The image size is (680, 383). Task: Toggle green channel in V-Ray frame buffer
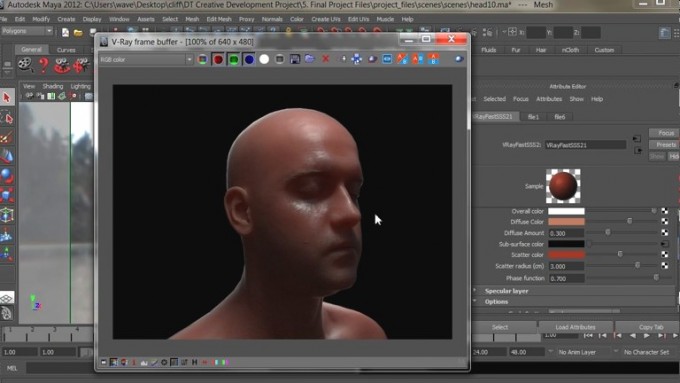[x=234, y=59]
